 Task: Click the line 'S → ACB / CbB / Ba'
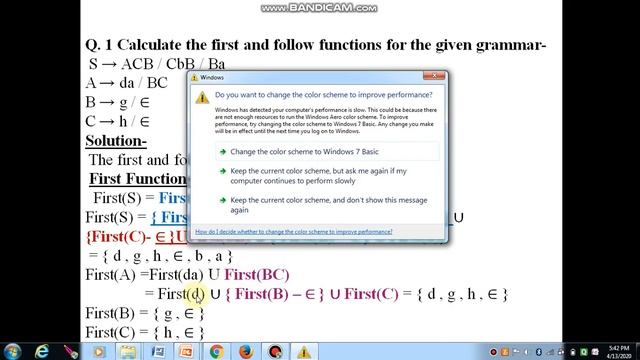coord(157,64)
